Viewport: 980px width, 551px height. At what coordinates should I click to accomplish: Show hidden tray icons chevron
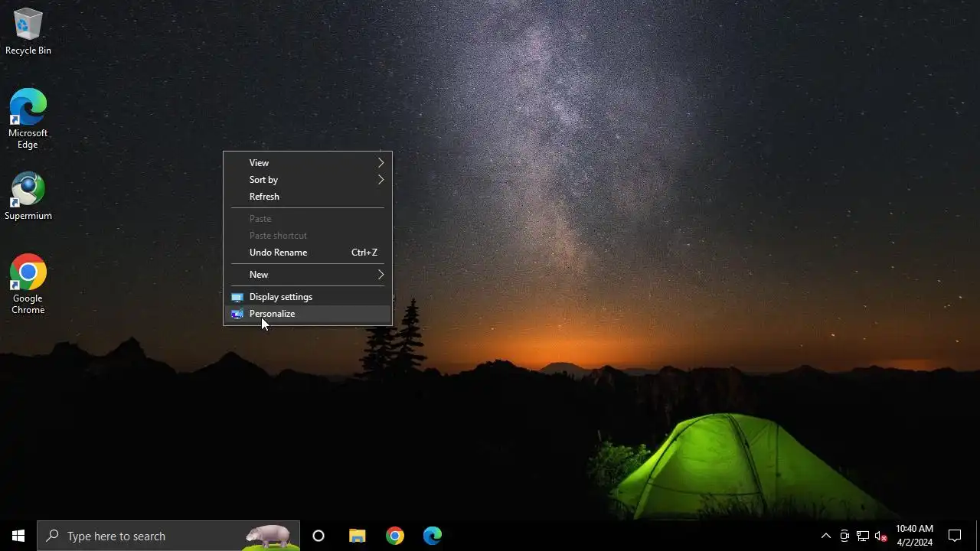pos(825,536)
